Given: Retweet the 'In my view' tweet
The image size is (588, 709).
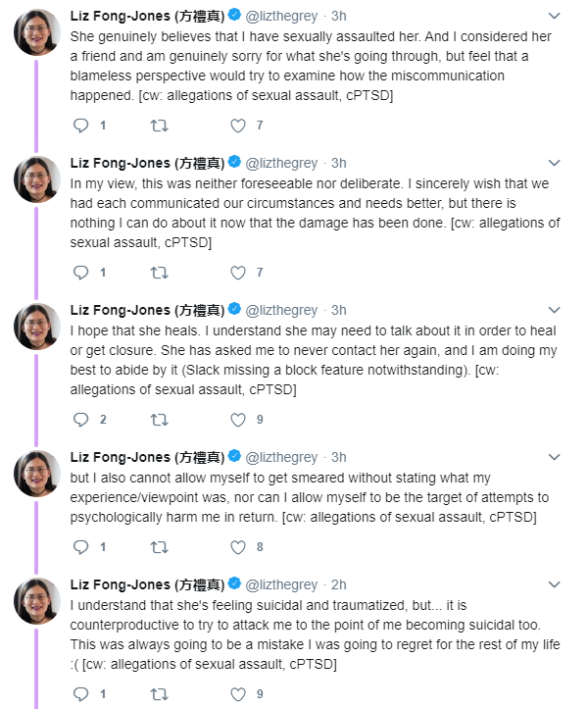Looking at the screenshot, I should point(159,273).
